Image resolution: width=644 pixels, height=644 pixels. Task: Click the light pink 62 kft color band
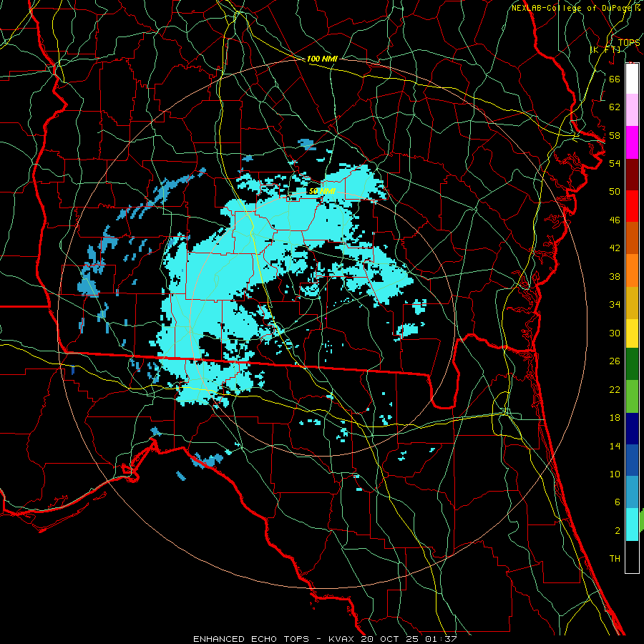632,109
